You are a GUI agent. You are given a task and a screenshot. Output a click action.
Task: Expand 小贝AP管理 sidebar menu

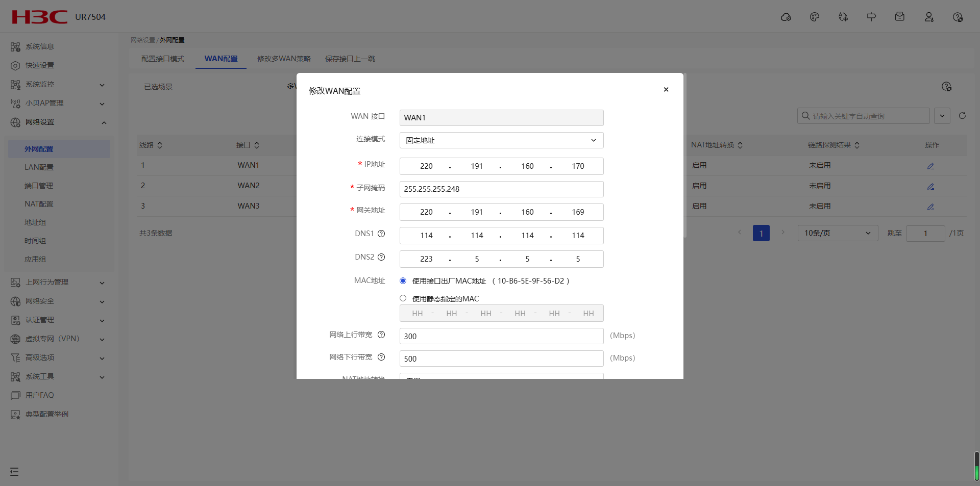[59, 104]
